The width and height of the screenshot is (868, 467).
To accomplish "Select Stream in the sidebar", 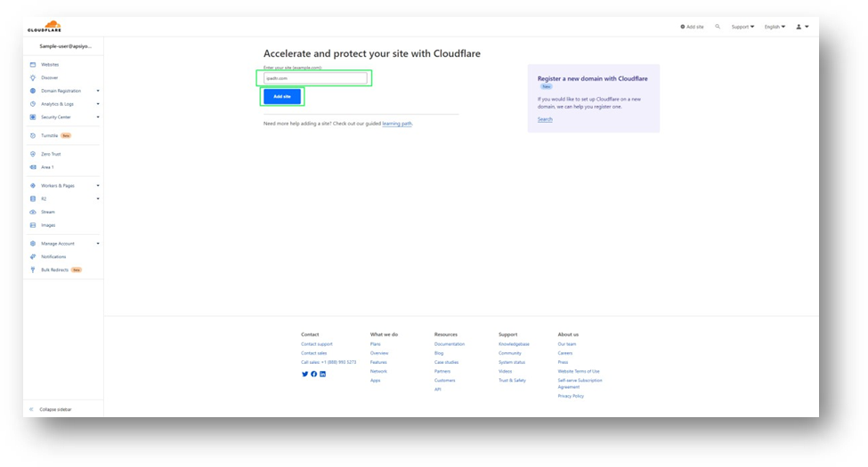I will click(x=47, y=212).
